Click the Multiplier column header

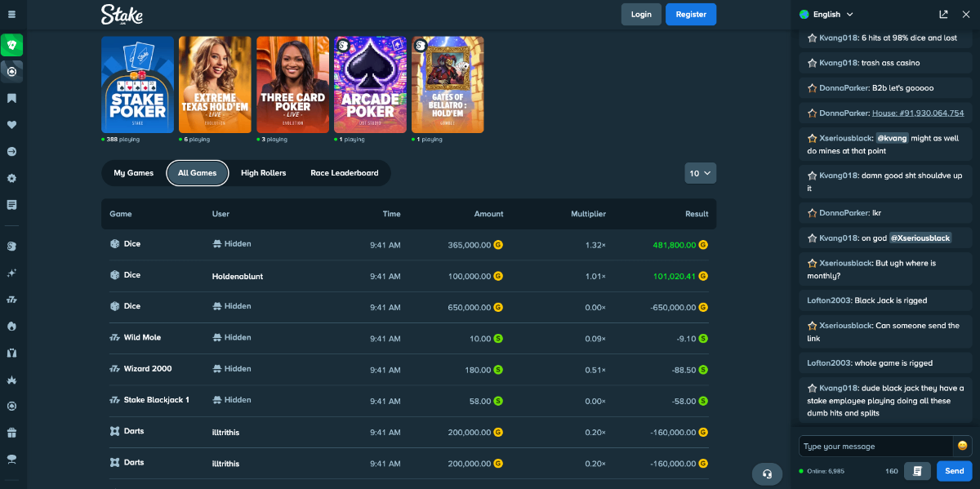(x=588, y=214)
